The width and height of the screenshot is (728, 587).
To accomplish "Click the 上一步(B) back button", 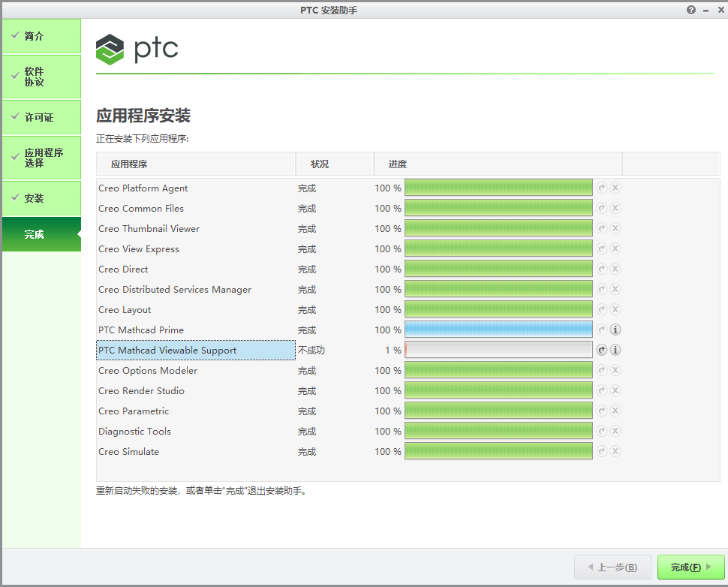I will 612,567.
